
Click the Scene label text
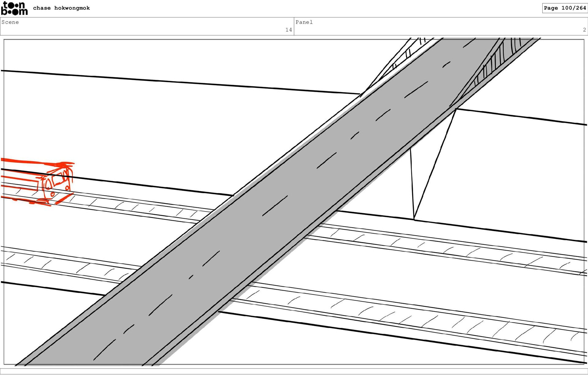10,22
